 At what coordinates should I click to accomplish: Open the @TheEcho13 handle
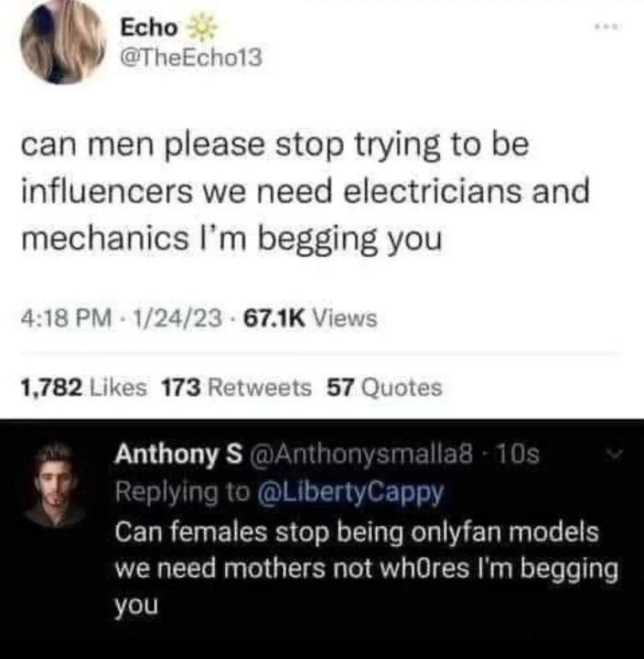(x=191, y=57)
